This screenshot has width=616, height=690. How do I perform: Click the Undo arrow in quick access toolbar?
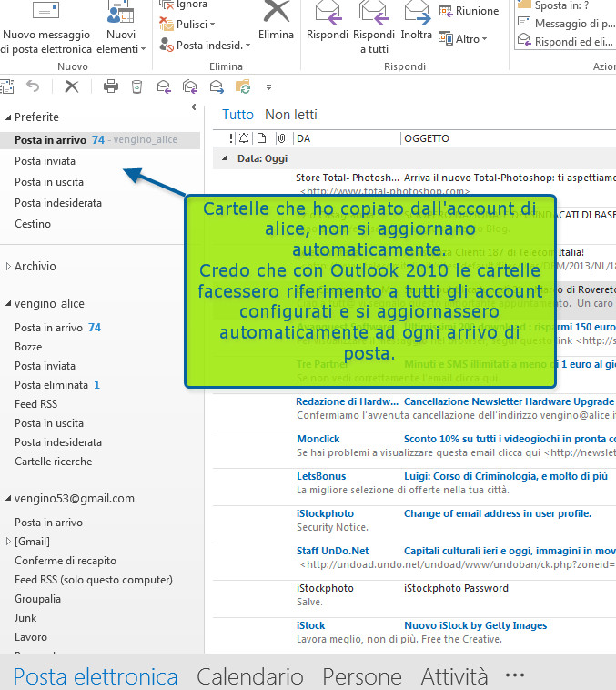[33, 86]
